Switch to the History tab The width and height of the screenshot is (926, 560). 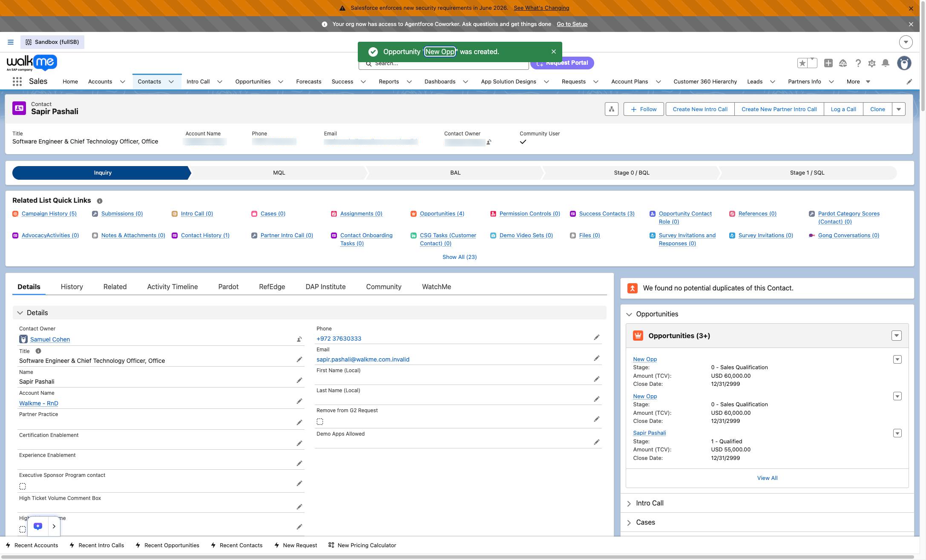pos(72,287)
